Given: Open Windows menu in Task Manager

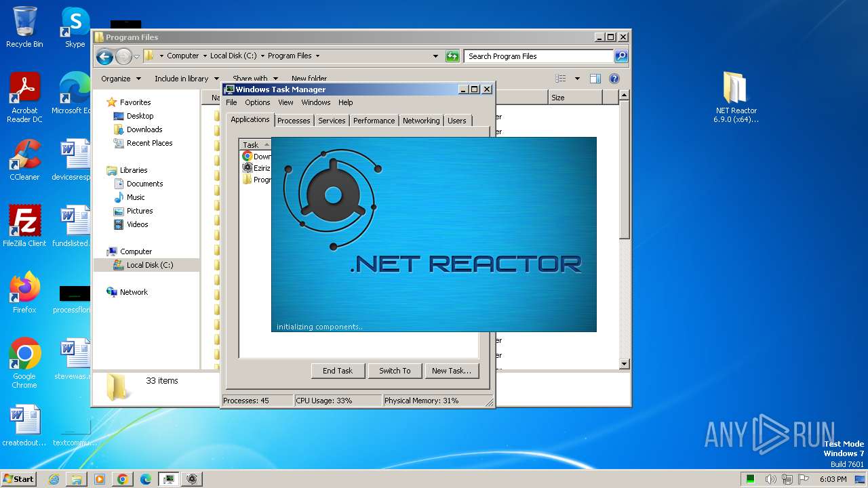Looking at the screenshot, I should click(316, 102).
